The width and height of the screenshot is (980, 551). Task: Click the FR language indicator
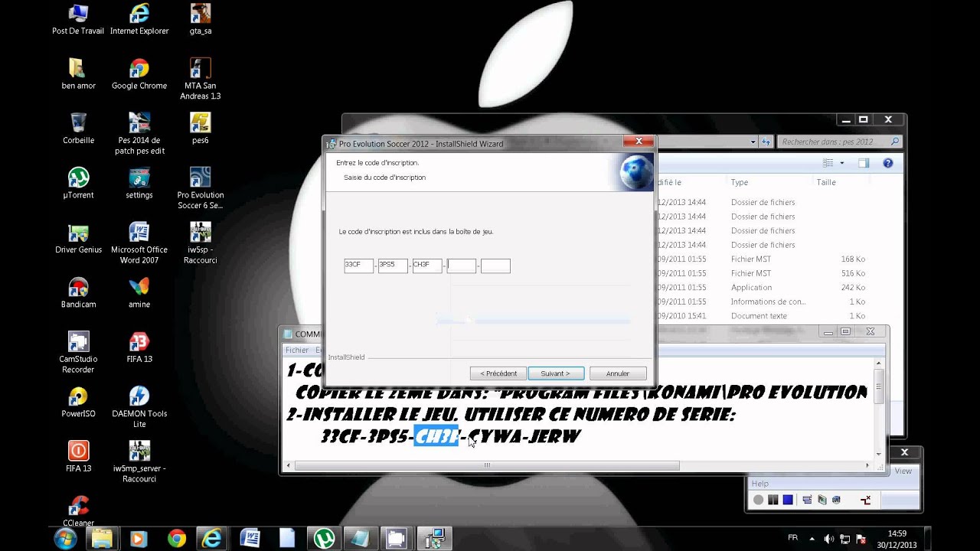[792, 536]
